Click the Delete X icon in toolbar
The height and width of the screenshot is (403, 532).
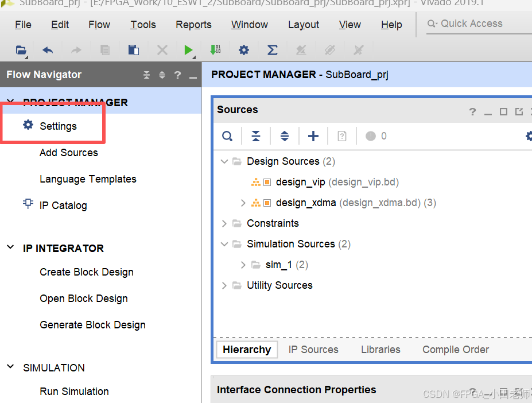162,51
